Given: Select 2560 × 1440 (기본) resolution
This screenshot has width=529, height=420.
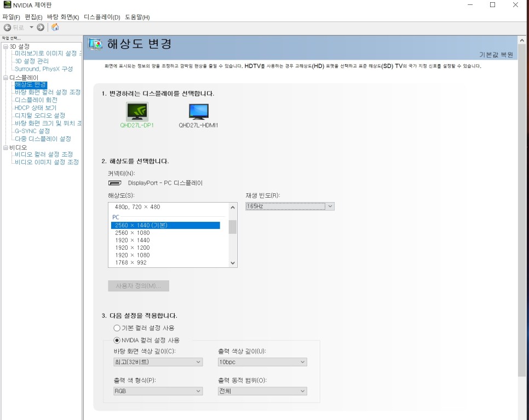Looking at the screenshot, I should click(165, 225).
